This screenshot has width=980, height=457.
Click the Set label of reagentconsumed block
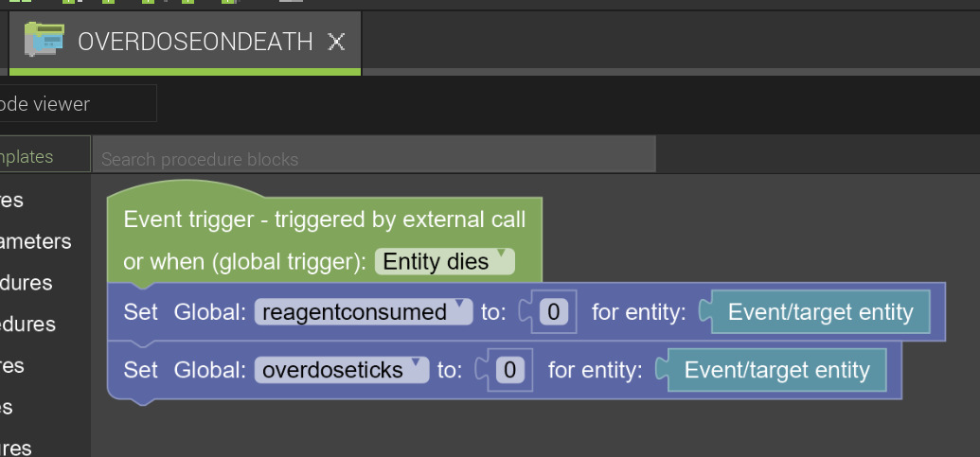coord(141,311)
